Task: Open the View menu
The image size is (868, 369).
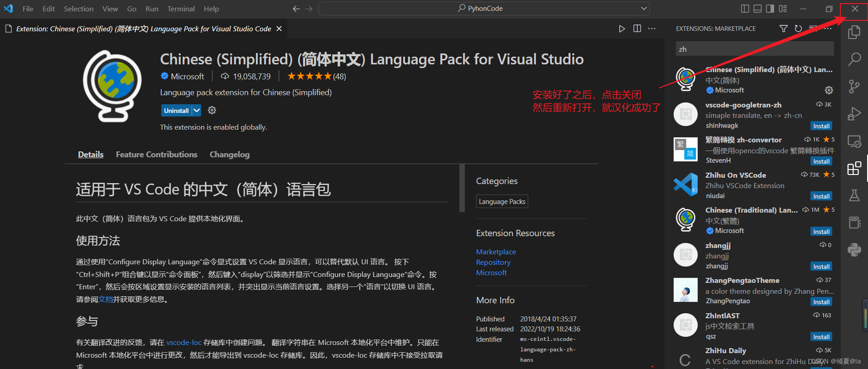Action: click(x=110, y=9)
